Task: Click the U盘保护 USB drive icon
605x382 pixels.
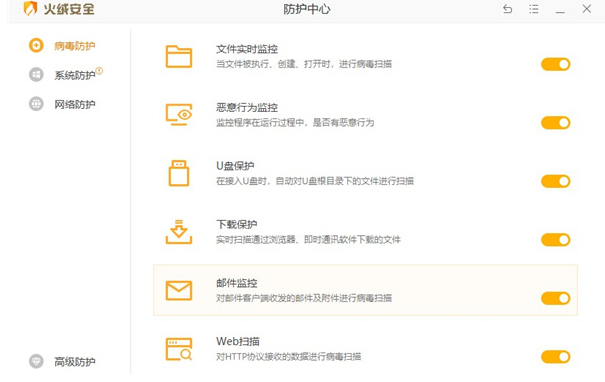Action: click(179, 173)
